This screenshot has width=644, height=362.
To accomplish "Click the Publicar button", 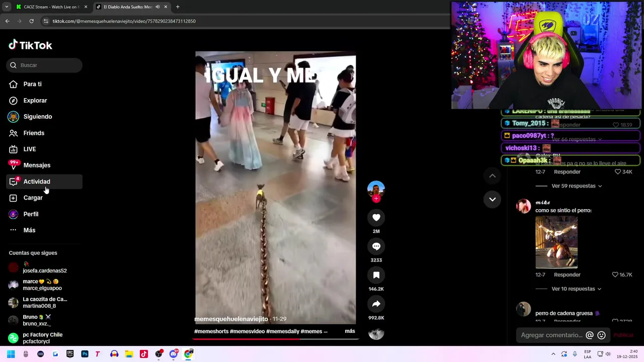I will (x=623, y=335).
